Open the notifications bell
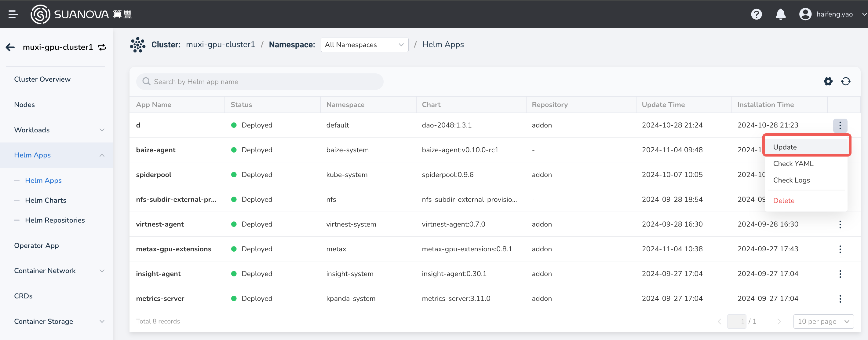Viewport: 868px width, 340px height. (780, 14)
